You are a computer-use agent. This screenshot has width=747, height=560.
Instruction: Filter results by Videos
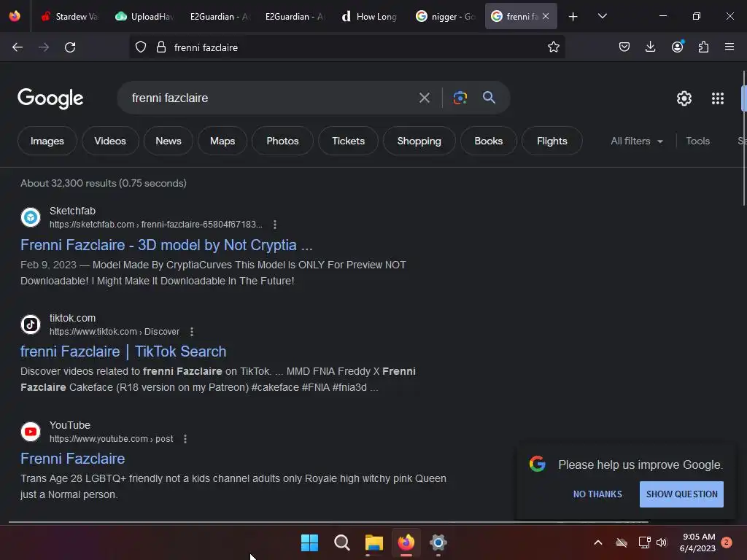coord(110,141)
